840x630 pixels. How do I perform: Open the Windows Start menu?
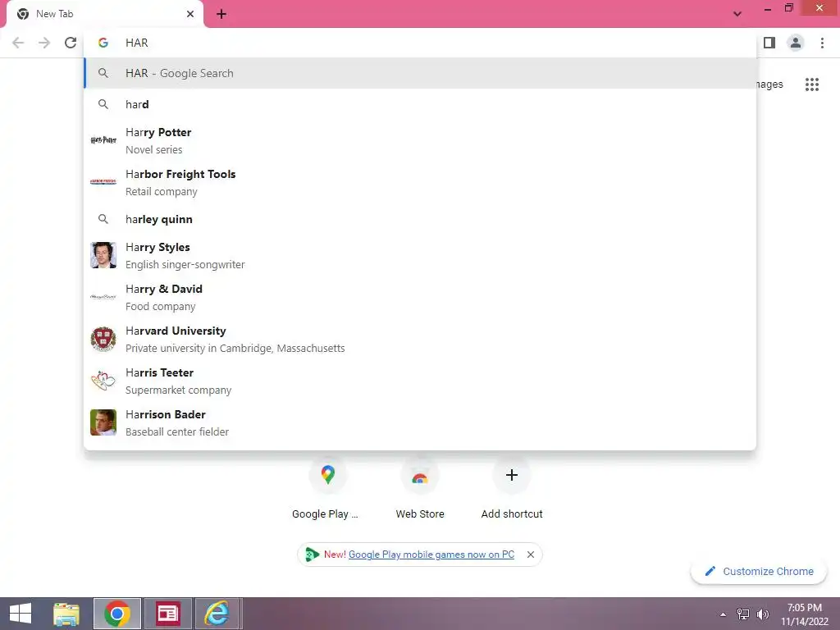pos(21,614)
